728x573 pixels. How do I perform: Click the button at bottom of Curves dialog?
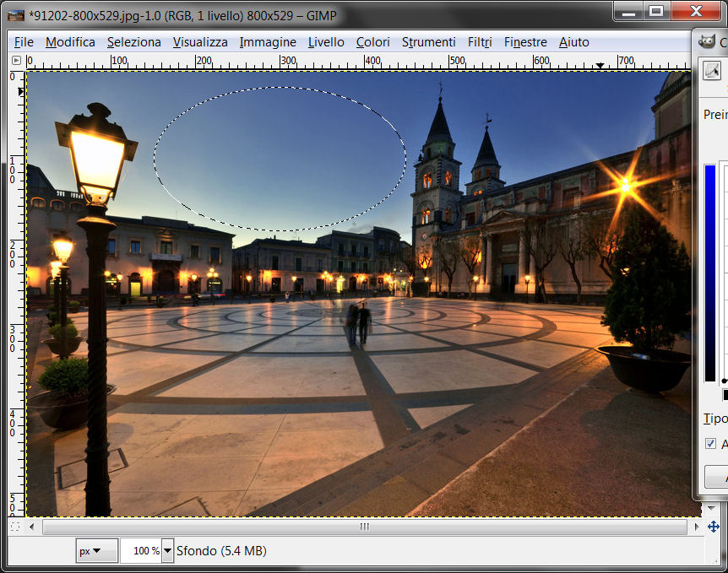(x=716, y=478)
